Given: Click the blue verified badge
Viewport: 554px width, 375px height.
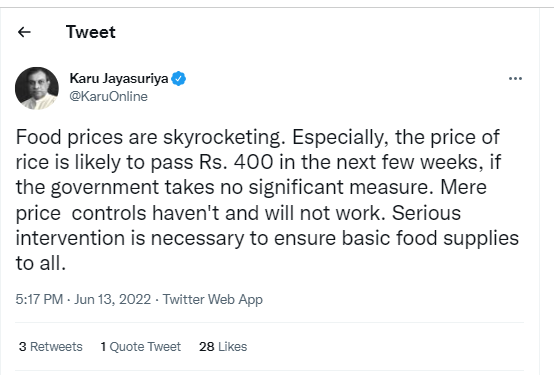Looking at the screenshot, I should point(179,78).
